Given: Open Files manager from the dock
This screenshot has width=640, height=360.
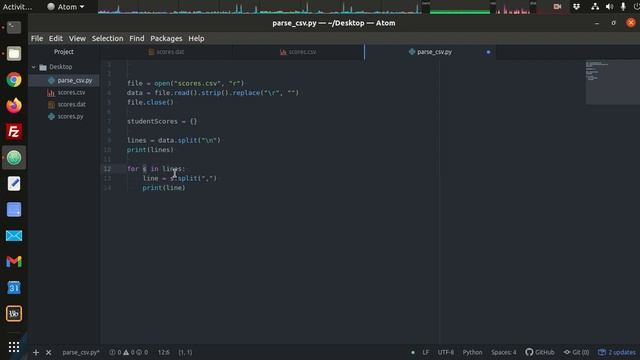Looking at the screenshot, I should [x=14, y=53].
